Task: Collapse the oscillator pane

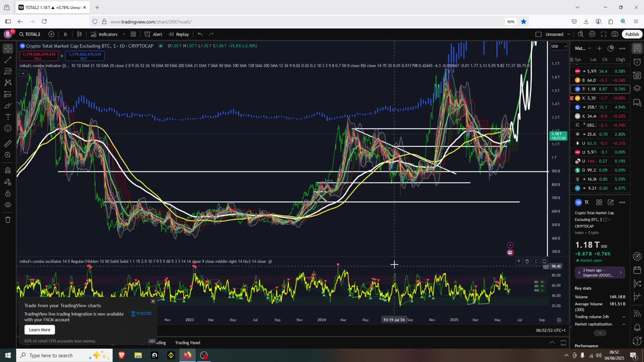Action: (536, 261)
